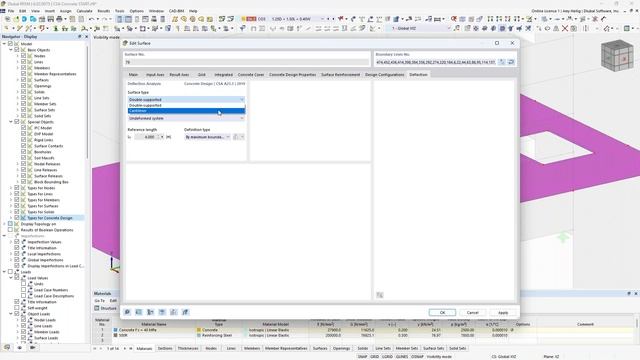
Task: Click the camera icon at the navigator bottom
Action: click(x=33, y=348)
